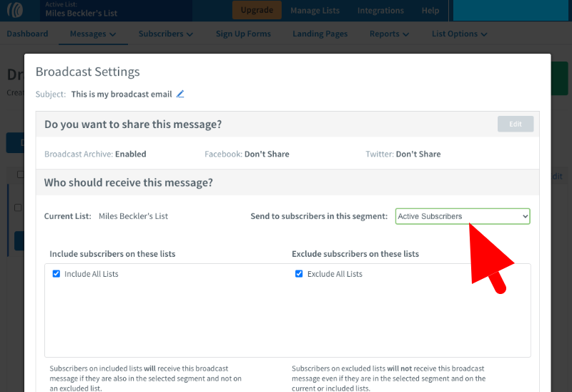Click the AWeber logo icon
Viewport: 572px width, 392px height.
pos(15,10)
